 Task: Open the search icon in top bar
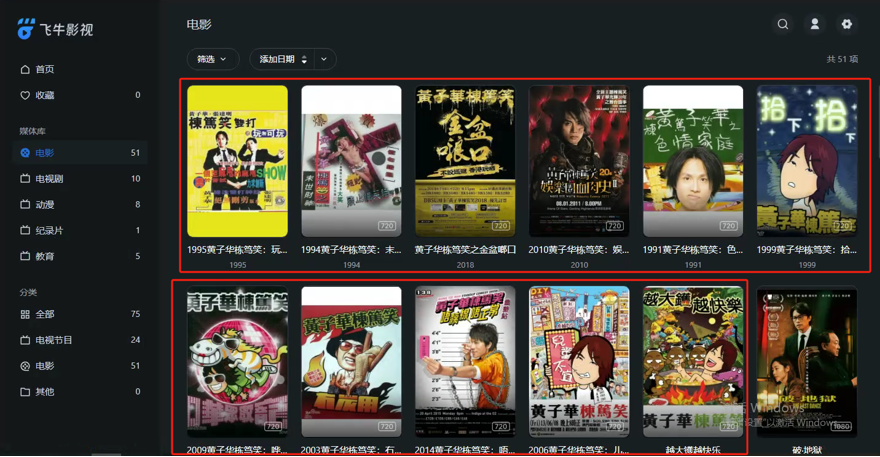click(782, 24)
